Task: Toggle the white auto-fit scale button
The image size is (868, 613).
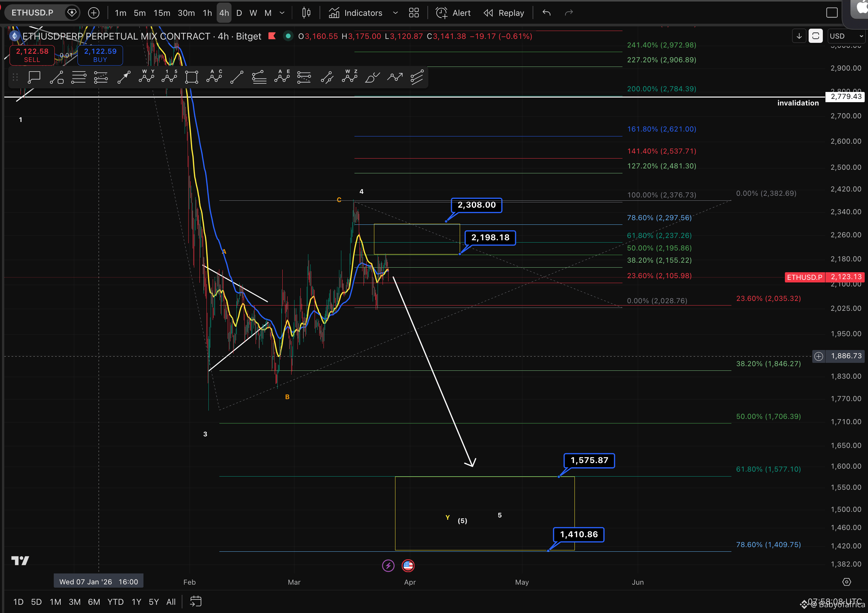Action: 816,36
